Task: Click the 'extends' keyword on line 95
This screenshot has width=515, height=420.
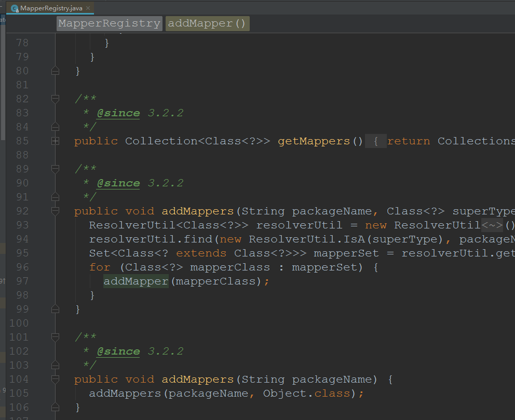Action: 201,253
